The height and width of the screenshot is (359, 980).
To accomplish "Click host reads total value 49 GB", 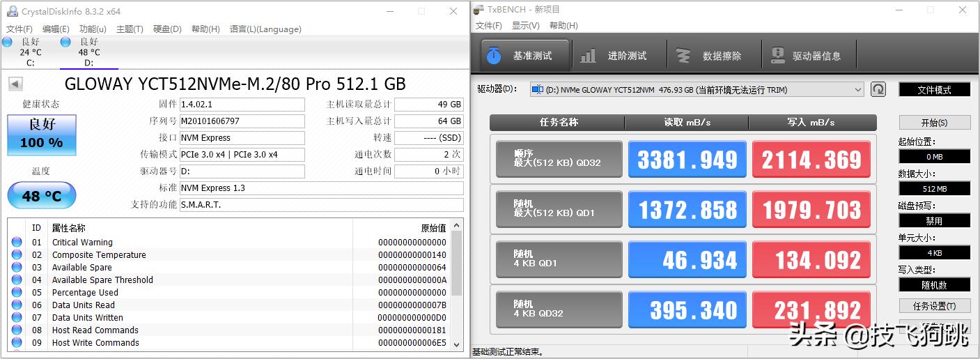I will click(x=428, y=105).
